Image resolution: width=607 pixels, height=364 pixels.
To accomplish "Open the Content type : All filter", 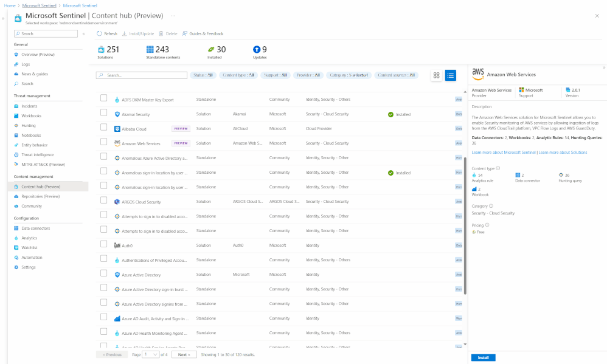I will 238,75.
